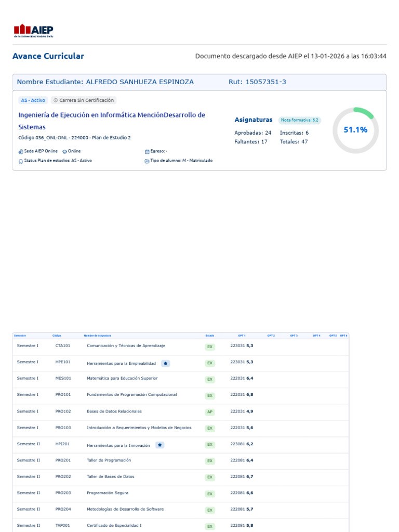Click the Inscritas: 6 value
Viewport: 399px width, 532px height.
(x=294, y=132)
